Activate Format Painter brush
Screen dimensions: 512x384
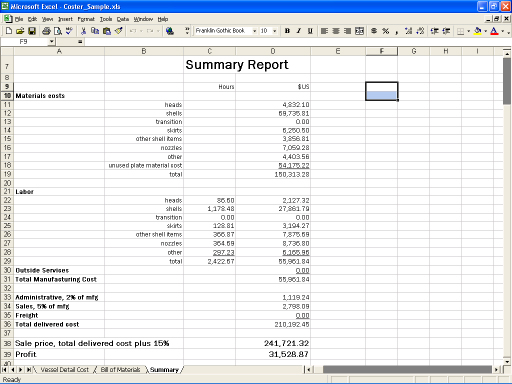(118, 31)
